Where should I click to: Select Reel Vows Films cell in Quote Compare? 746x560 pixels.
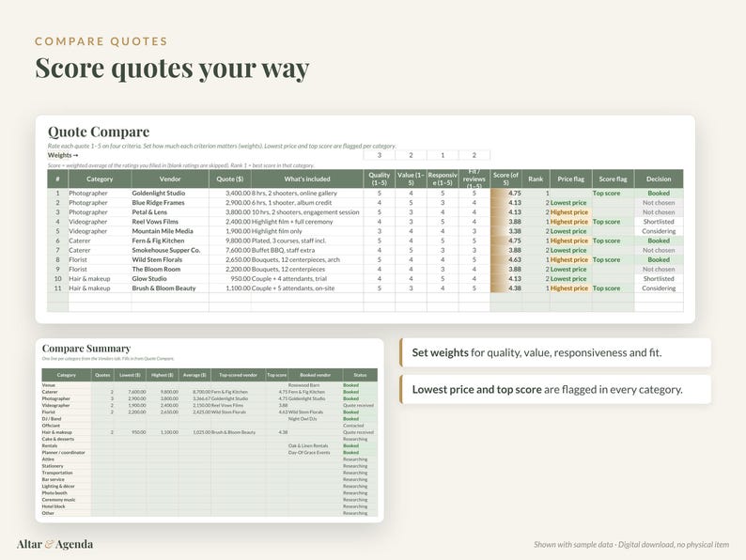pyautogui.click(x=170, y=222)
